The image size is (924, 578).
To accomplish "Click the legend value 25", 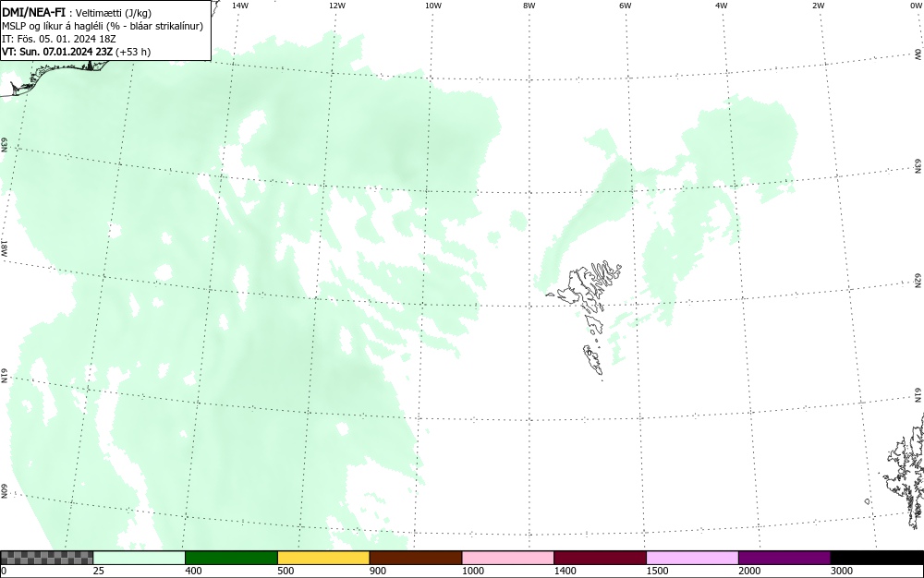I will [x=99, y=571].
